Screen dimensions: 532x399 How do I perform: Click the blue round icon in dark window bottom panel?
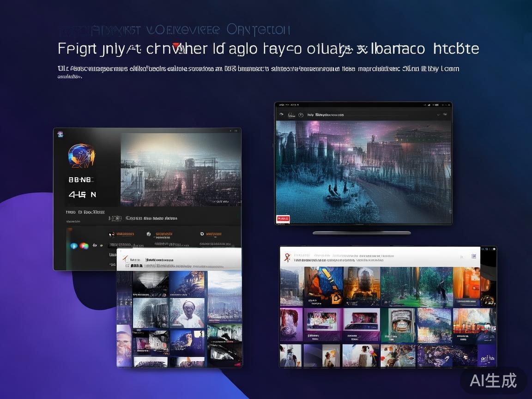click(74, 246)
